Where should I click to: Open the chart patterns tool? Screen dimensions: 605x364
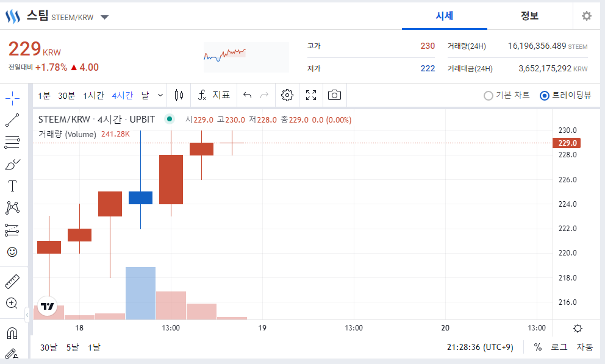(12, 208)
